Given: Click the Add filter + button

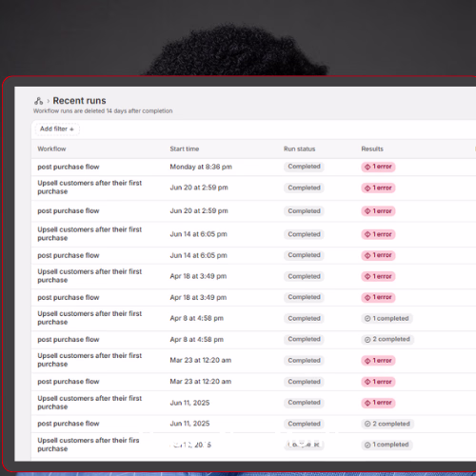Looking at the screenshot, I should 57,129.
